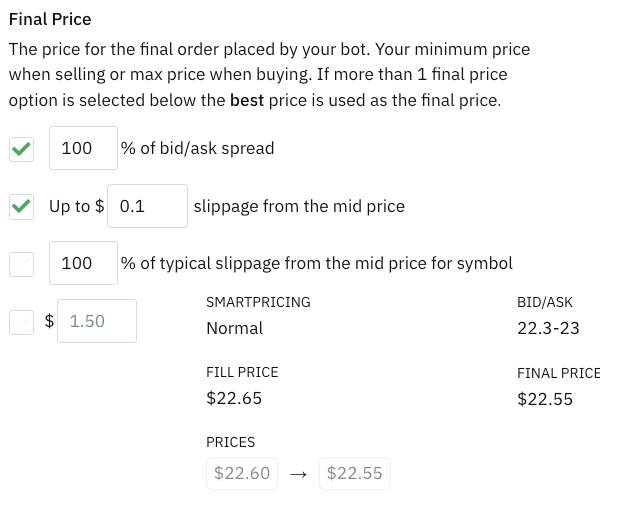This screenshot has height=509, width=634.
Task: Focus the 0.1 slippage amount field
Action: point(147,206)
